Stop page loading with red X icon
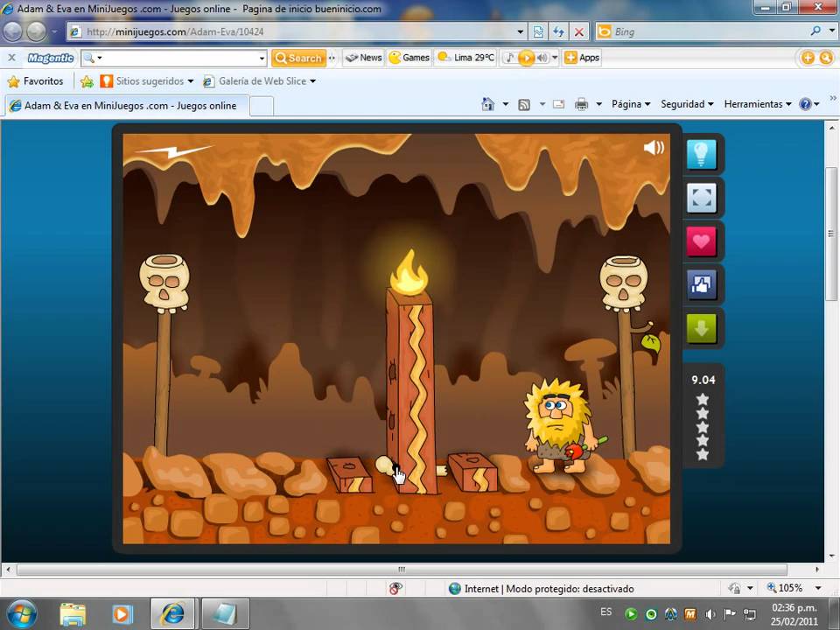 click(578, 32)
